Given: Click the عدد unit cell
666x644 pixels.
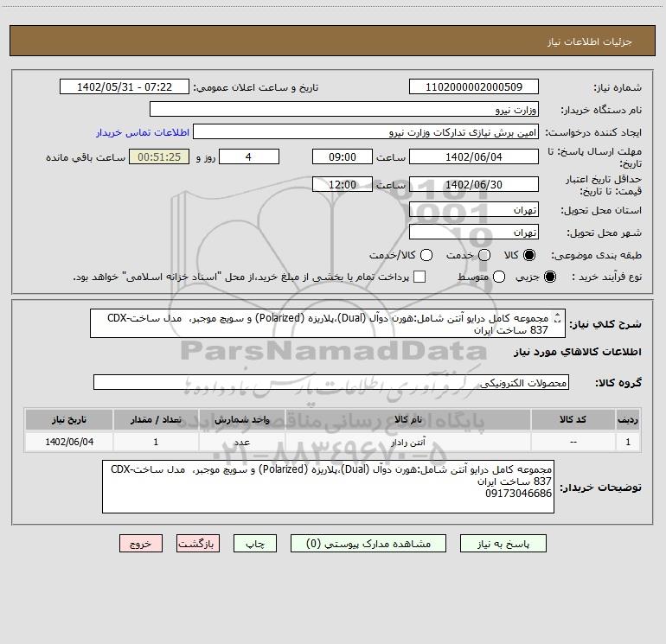Looking at the screenshot, I should (241, 442).
